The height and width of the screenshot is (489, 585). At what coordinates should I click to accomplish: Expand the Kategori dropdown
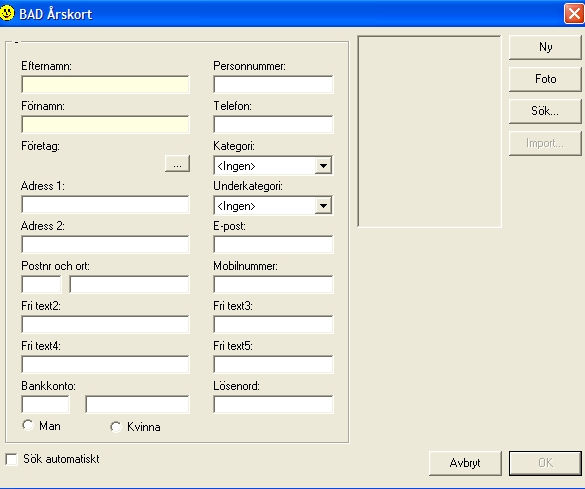tap(323, 166)
